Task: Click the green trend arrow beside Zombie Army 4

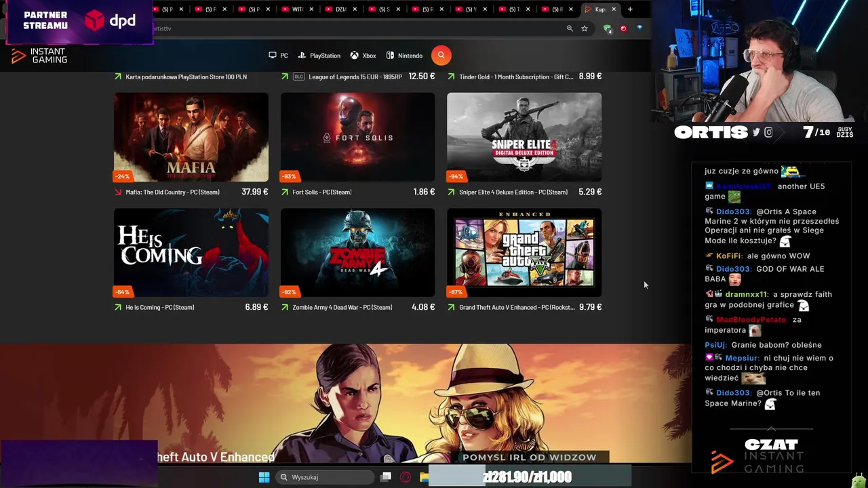Action: 285,308
